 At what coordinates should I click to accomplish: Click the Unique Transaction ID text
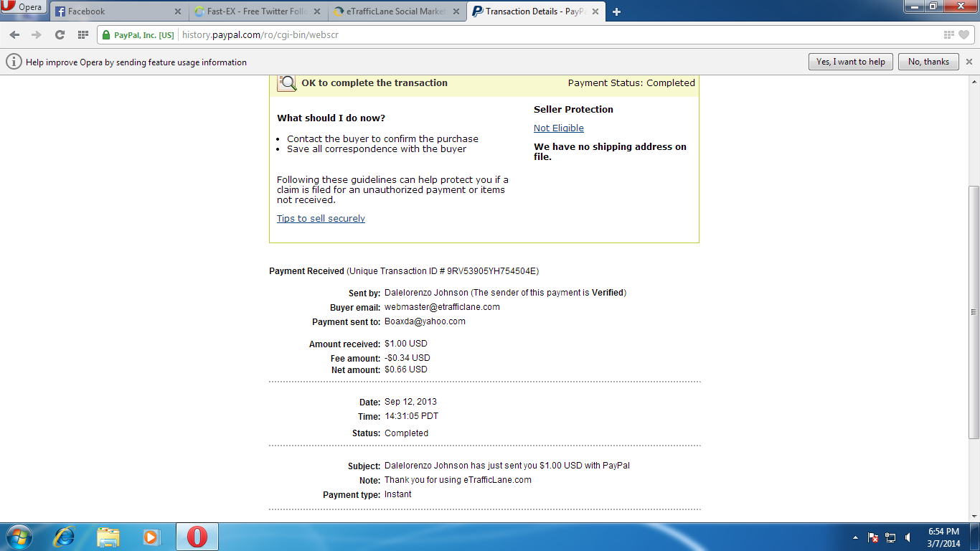click(443, 271)
